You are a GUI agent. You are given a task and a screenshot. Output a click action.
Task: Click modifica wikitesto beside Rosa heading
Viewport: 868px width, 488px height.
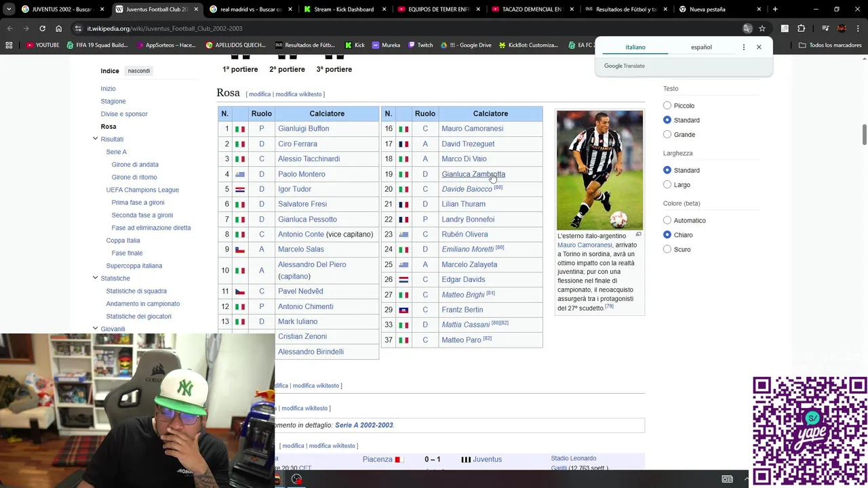[300, 94]
